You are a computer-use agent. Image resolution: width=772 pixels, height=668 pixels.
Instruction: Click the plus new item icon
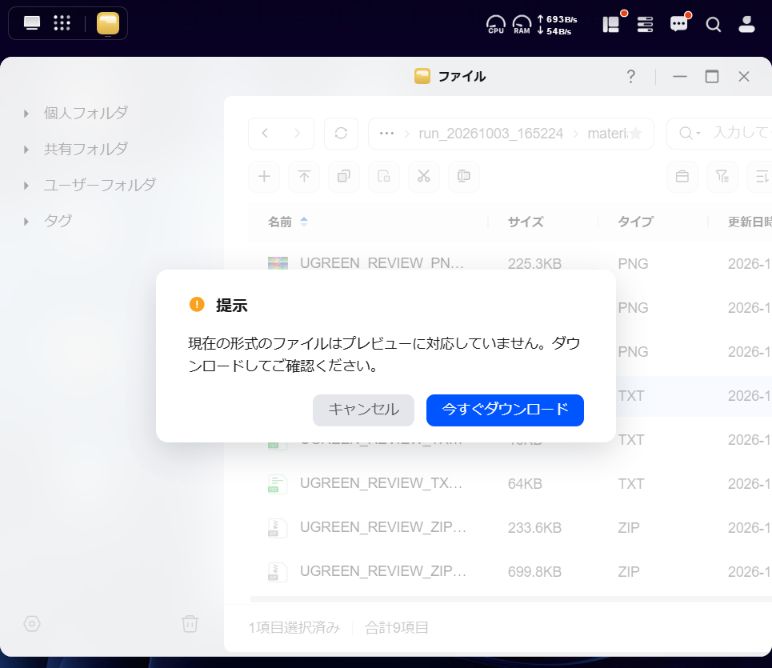(x=264, y=176)
